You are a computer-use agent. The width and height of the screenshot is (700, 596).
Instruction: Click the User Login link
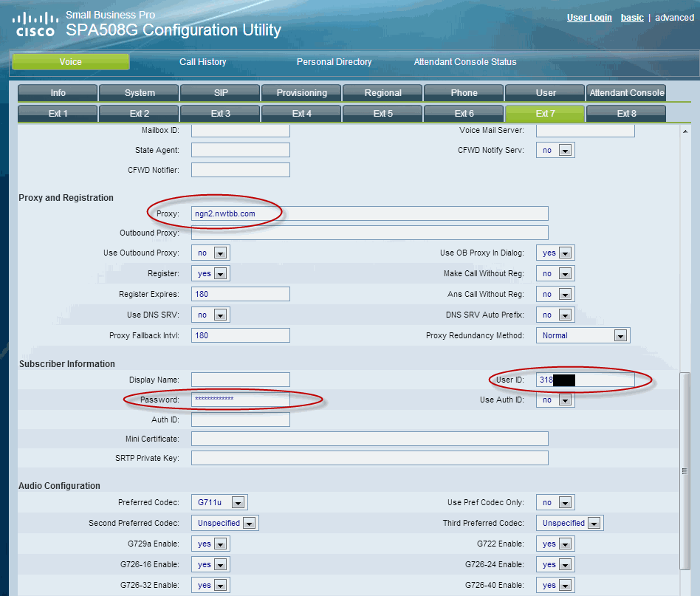[x=589, y=18]
